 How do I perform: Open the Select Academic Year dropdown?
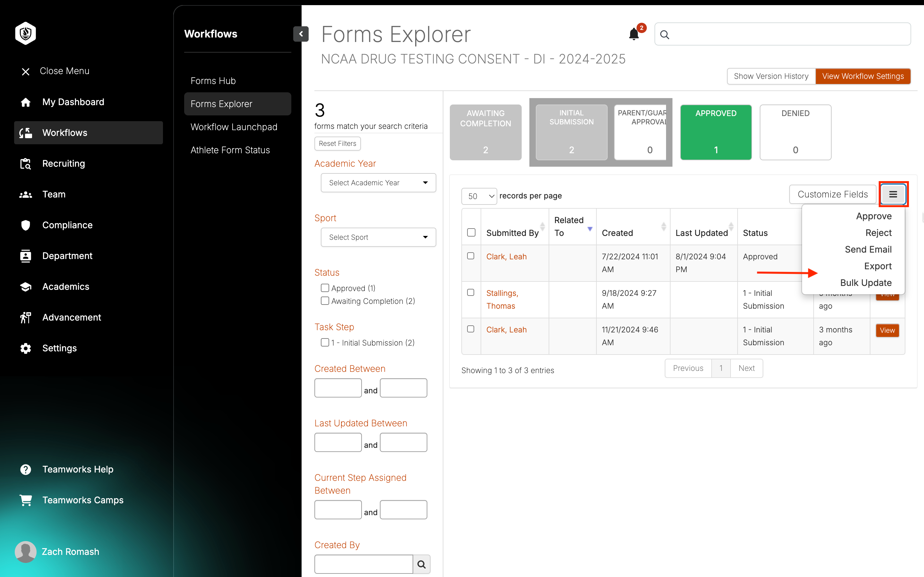[x=378, y=182]
